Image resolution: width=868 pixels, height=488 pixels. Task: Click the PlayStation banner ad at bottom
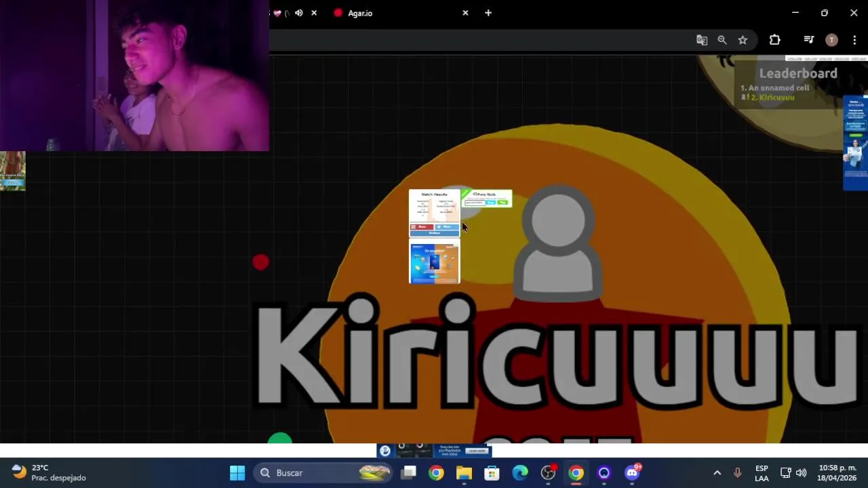(434, 451)
